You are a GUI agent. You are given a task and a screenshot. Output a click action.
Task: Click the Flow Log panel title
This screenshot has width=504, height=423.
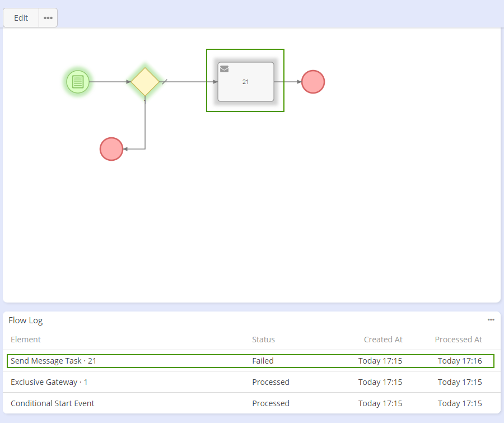[26, 320]
